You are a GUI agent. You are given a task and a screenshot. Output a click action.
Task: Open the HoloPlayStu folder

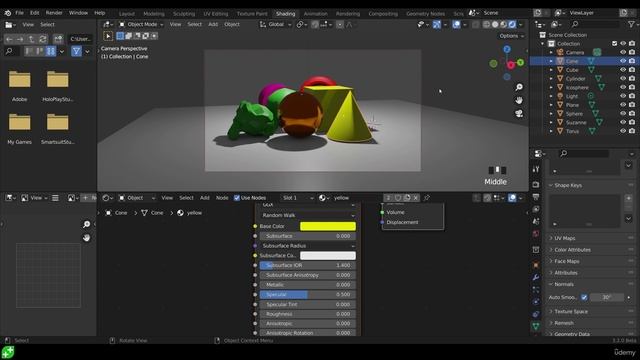click(58, 86)
